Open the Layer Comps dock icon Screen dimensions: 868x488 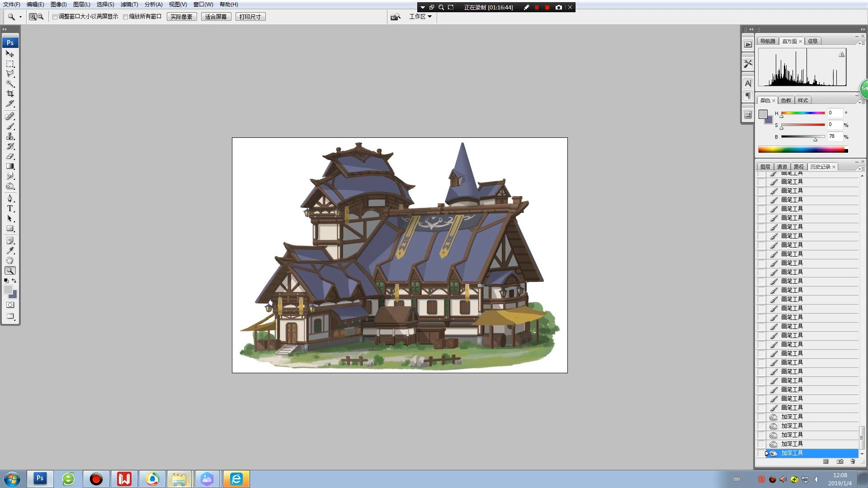tap(748, 115)
